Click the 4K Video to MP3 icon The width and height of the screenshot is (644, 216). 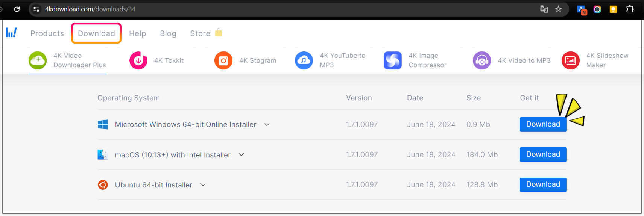pos(482,60)
